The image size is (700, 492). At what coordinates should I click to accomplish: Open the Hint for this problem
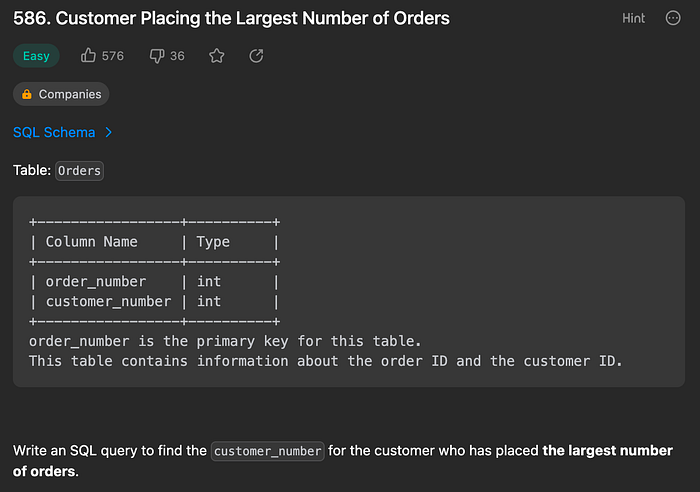pyautogui.click(x=633, y=18)
